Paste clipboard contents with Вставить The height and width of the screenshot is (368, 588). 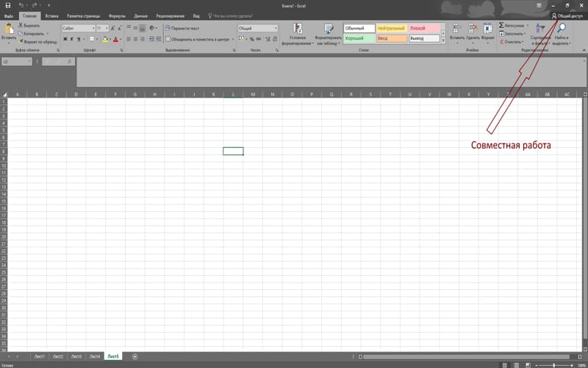coord(9,33)
